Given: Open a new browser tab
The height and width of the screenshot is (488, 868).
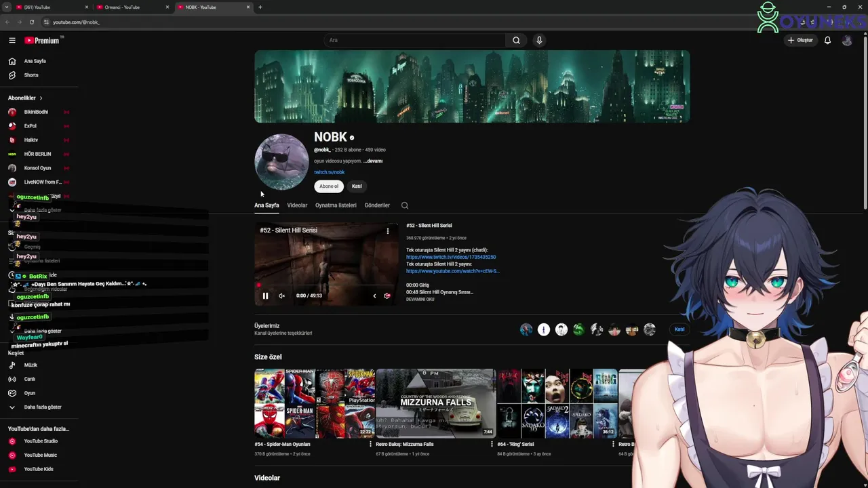Looking at the screenshot, I should (260, 7).
